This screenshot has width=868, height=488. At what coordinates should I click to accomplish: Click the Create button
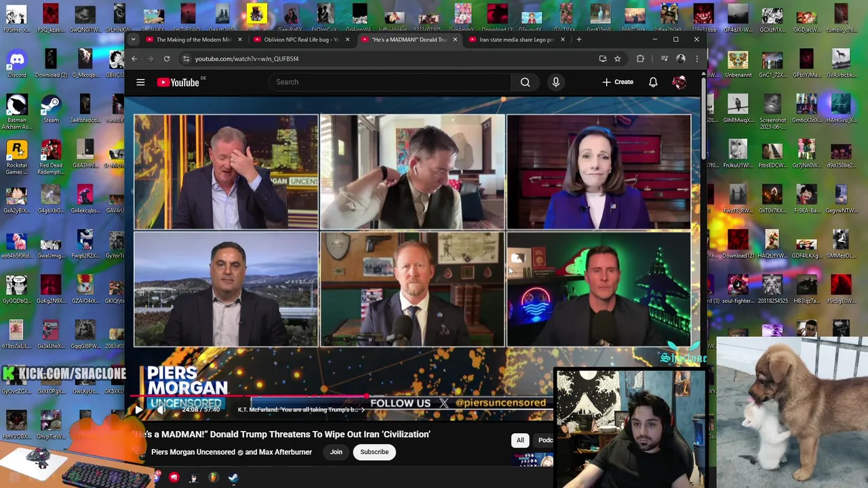pos(618,82)
